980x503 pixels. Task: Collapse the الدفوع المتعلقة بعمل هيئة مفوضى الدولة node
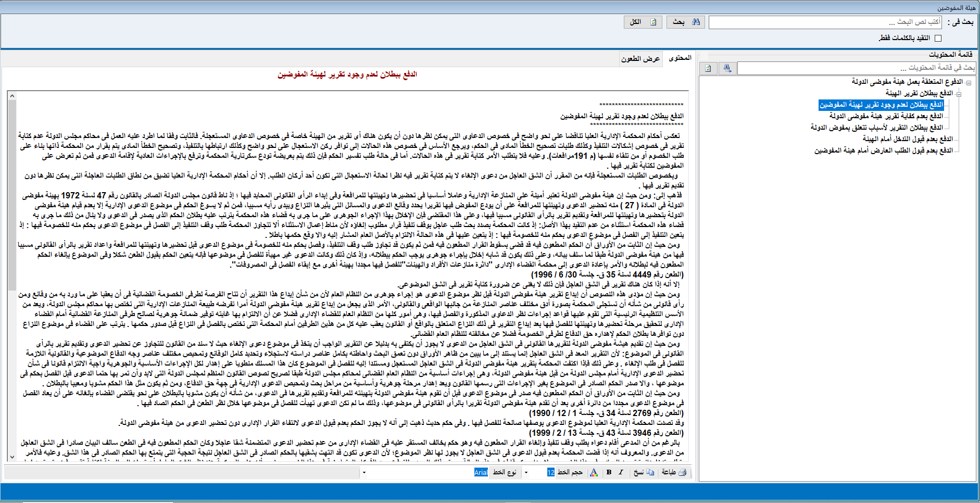coord(969,82)
